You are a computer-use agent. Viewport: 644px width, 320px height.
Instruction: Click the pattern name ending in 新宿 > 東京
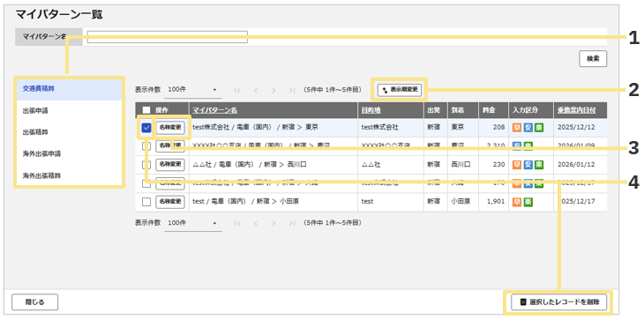(x=255, y=128)
